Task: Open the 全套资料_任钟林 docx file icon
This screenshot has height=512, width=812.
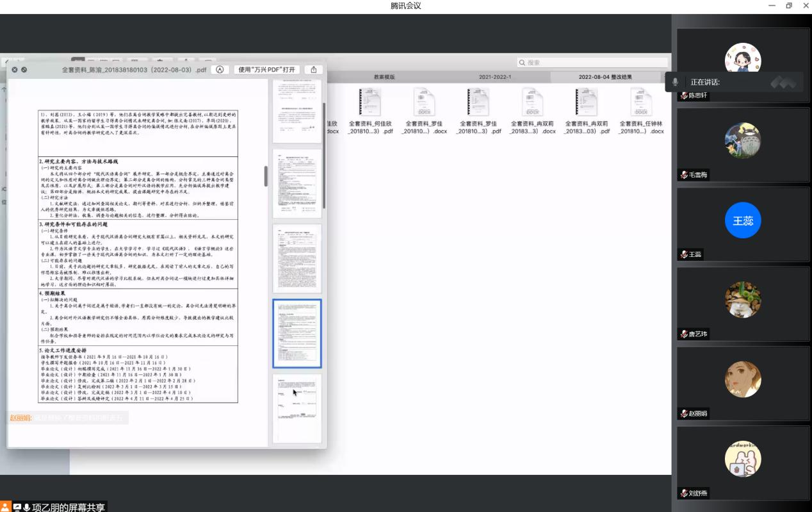Action: point(641,103)
